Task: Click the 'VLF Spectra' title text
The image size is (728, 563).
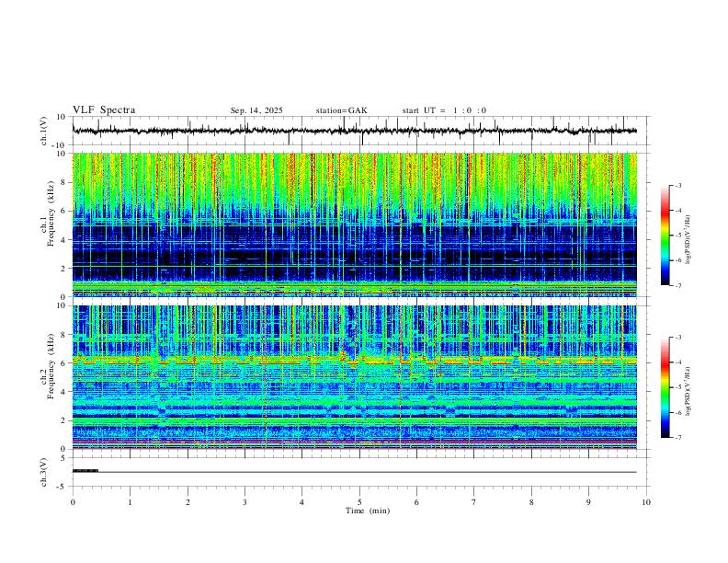Action: (104, 110)
